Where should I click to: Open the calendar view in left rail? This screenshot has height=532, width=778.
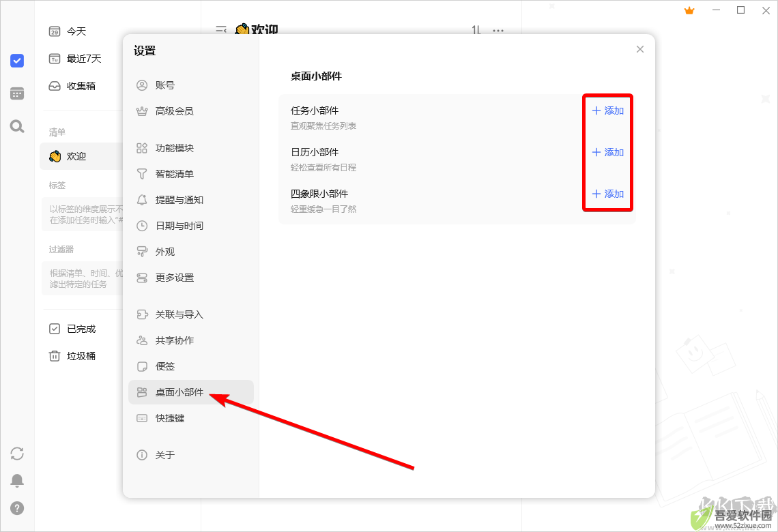tap(17, 93)
